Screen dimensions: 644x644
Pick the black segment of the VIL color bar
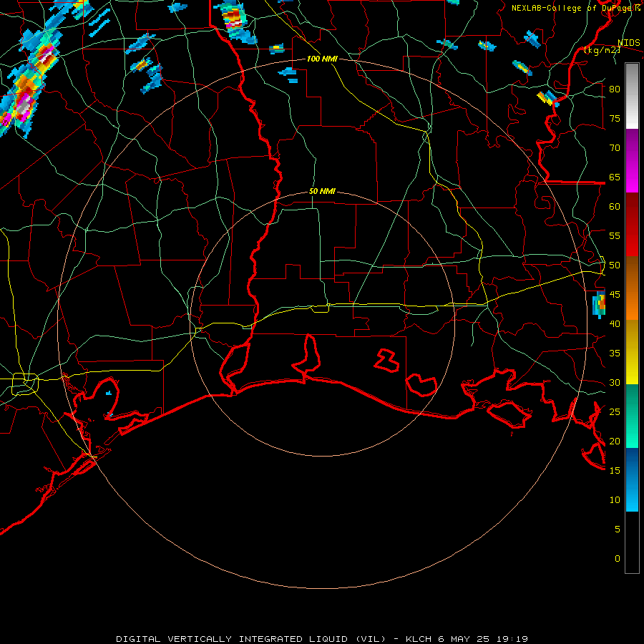[632, 542]
